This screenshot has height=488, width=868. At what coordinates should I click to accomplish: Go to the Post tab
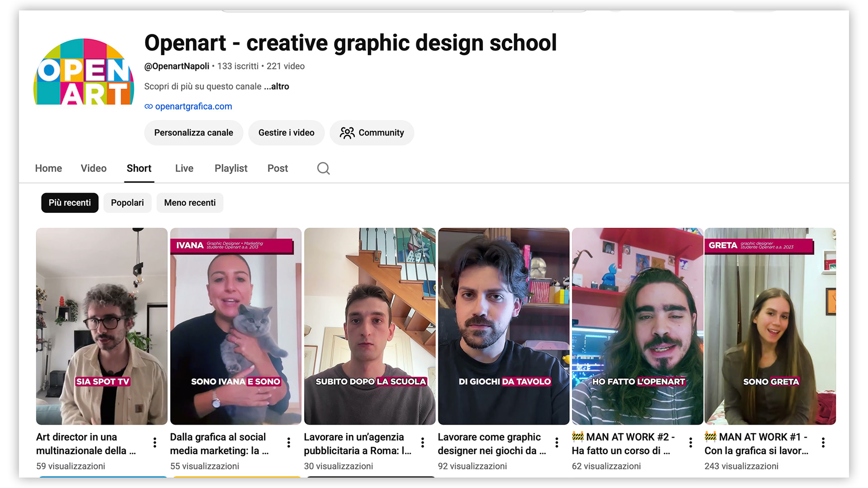[x=278, y=169]
